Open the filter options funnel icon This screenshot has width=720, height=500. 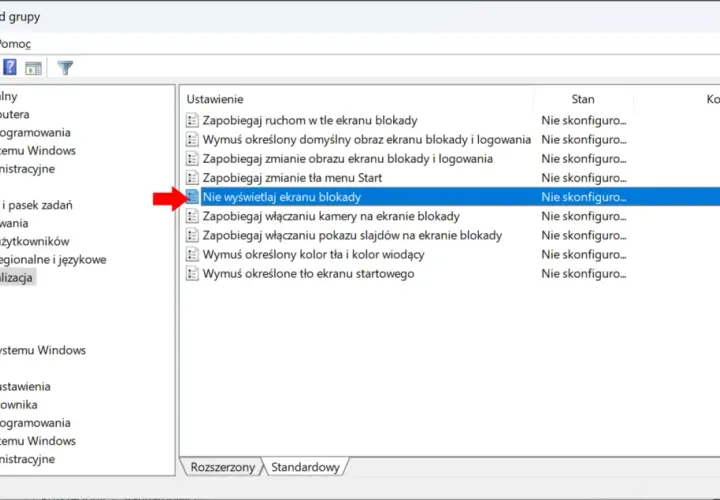click(65, 68)
